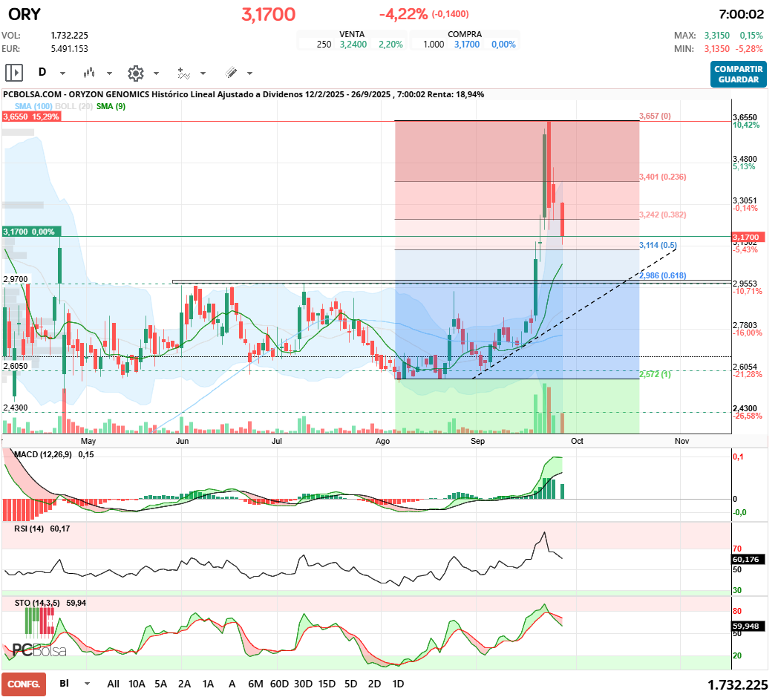Click the 2,9700 support level label
Screen dimensions: 778x700
coord(16,279)
